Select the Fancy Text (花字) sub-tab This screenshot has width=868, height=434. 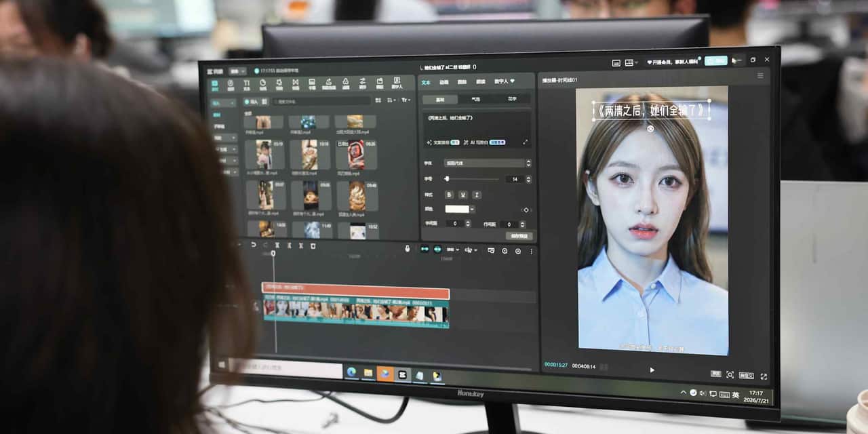click(x=512, y=100)
